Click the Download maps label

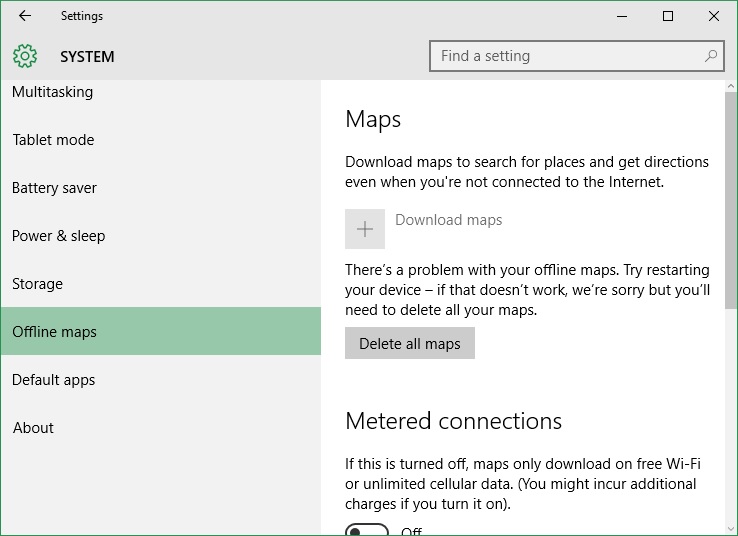coord(449,220)
